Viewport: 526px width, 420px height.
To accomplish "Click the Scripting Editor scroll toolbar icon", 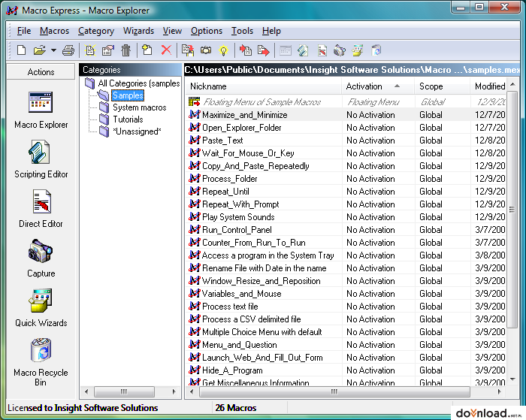I will (303, 50).
